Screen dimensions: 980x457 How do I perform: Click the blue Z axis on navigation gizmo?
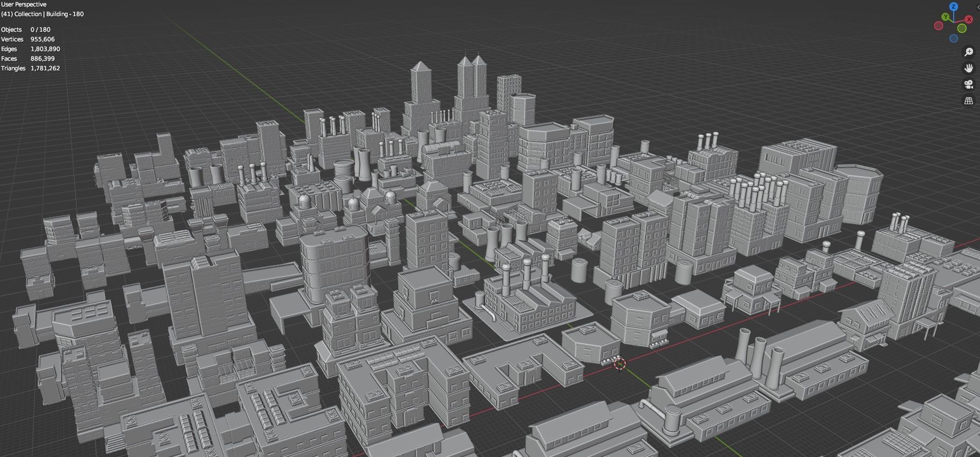[x=954, y=6]
